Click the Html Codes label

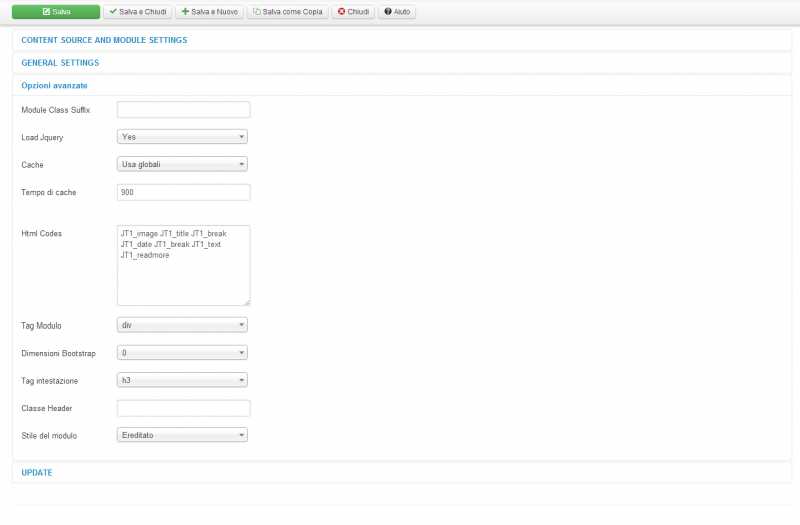(41, 233)
